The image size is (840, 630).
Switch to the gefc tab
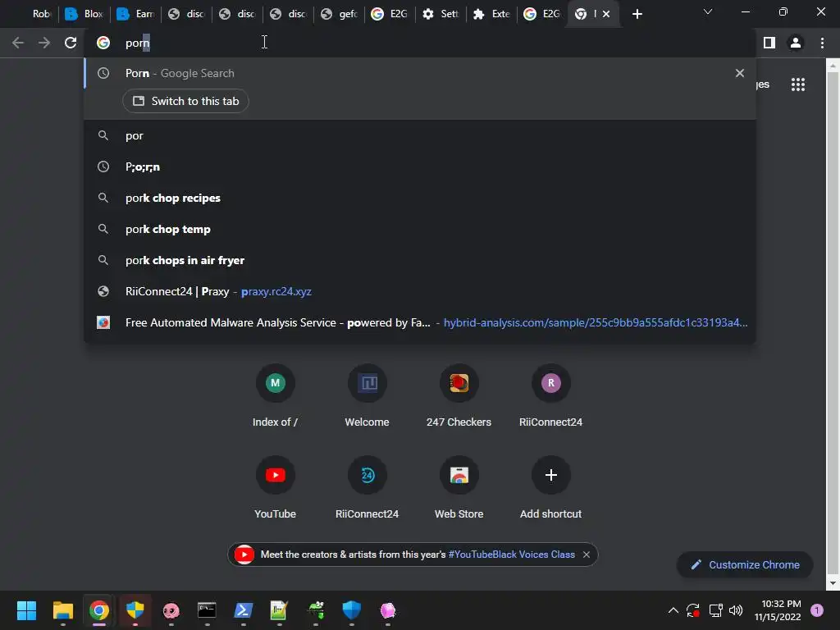pyautogui.click(x=339, y=14)
